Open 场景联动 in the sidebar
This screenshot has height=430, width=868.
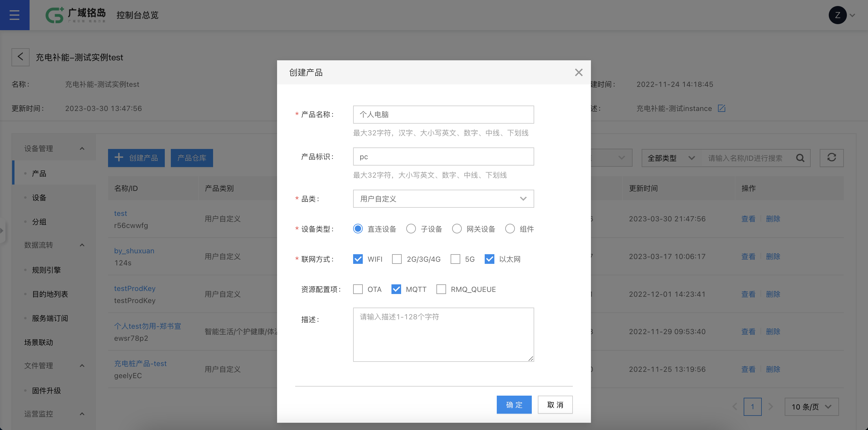[x=38, y=342]
